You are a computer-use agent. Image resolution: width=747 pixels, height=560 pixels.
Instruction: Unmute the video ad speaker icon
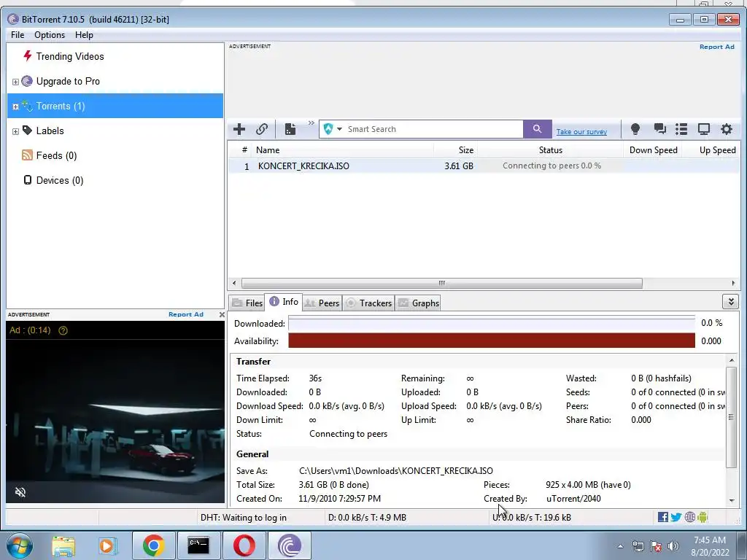(20, 492)
